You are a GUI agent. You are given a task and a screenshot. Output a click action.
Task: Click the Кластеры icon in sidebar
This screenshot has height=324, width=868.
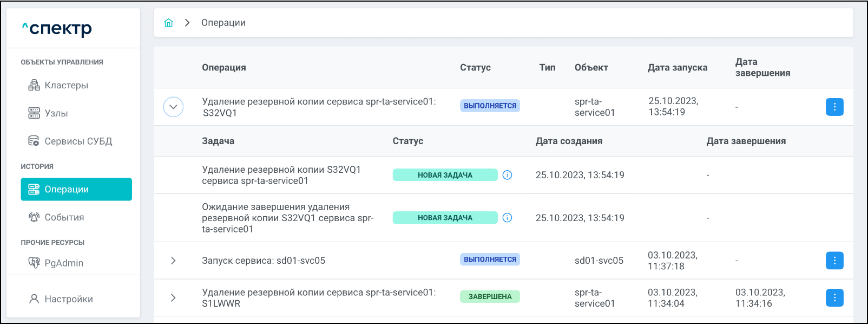[x=34, y=85]
